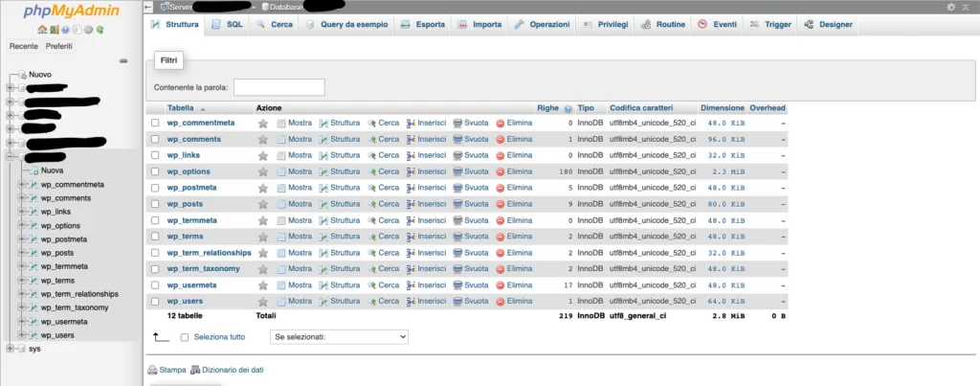
Task: Click Dizionario dei dati link
Action: tap(232, 369)
